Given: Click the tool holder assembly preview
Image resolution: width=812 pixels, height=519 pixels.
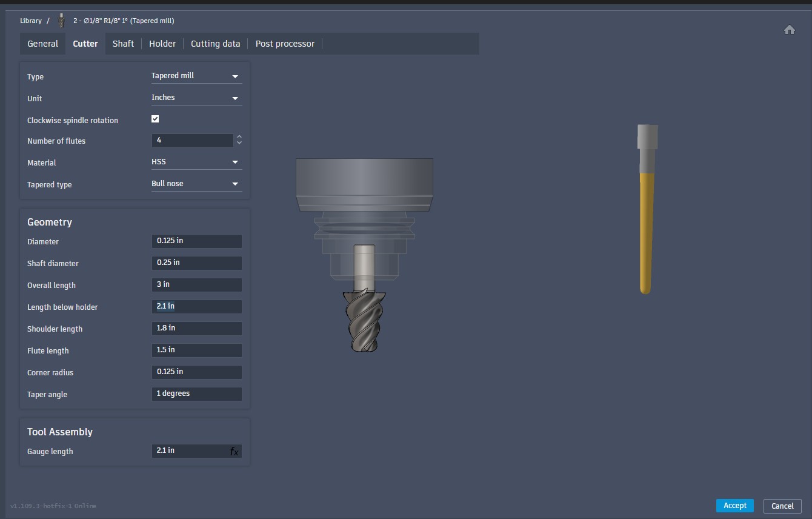Looking at the screenshot, I should coord(364,255).
